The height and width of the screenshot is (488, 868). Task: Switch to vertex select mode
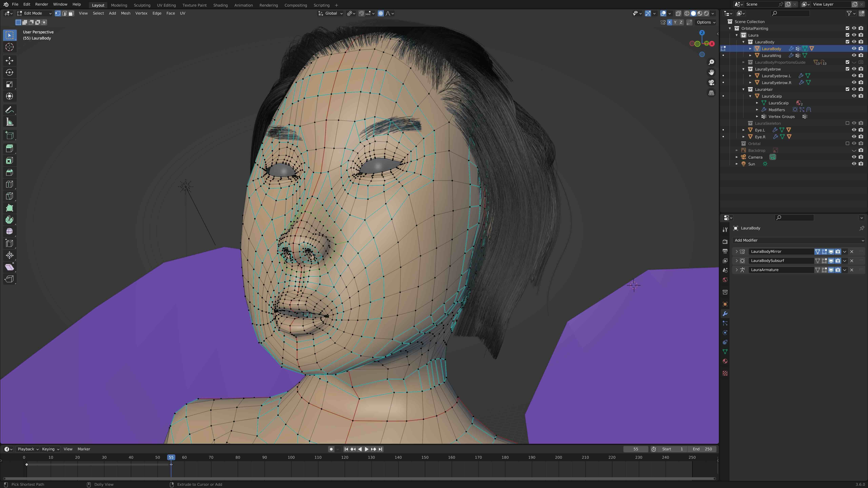(x=58, y=14)
